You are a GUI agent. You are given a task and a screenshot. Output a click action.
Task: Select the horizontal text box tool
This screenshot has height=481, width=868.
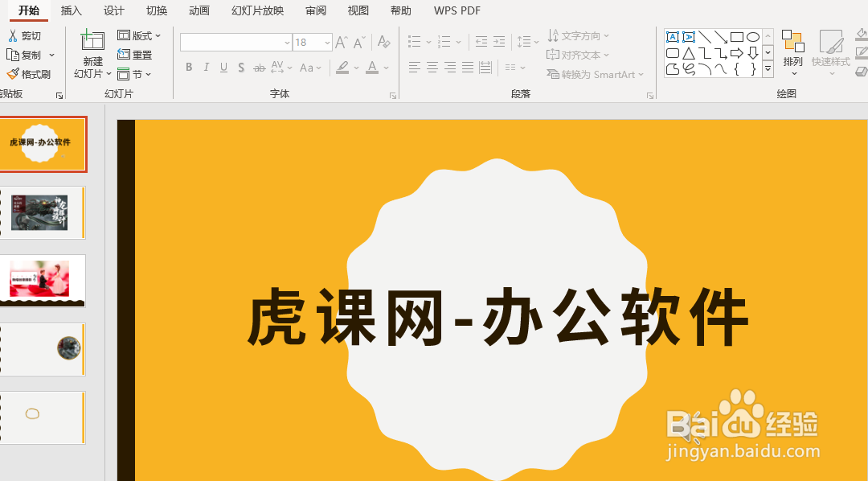point(673,37)
